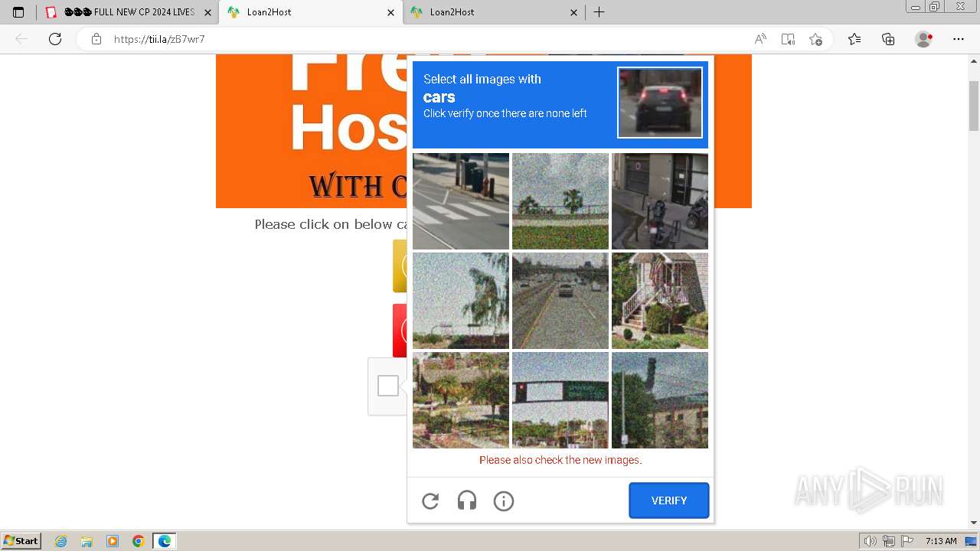980x551 pixels.
Task: Launch Internet Explorer from taskbar
Action: point(61,541)
